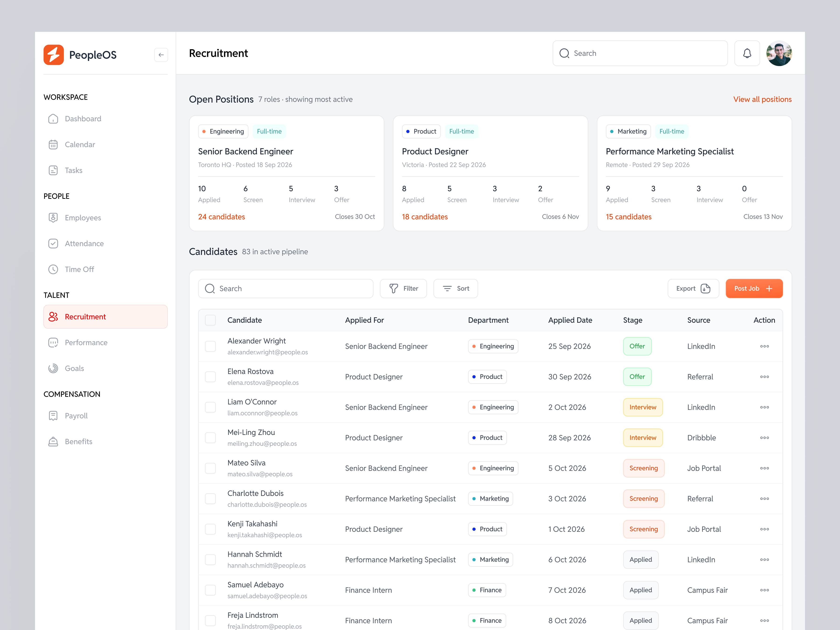Viewport: 840px width, 630px height.
Task: Click the Benefits icon in sidebar
Action: click(x=53, y=442)
